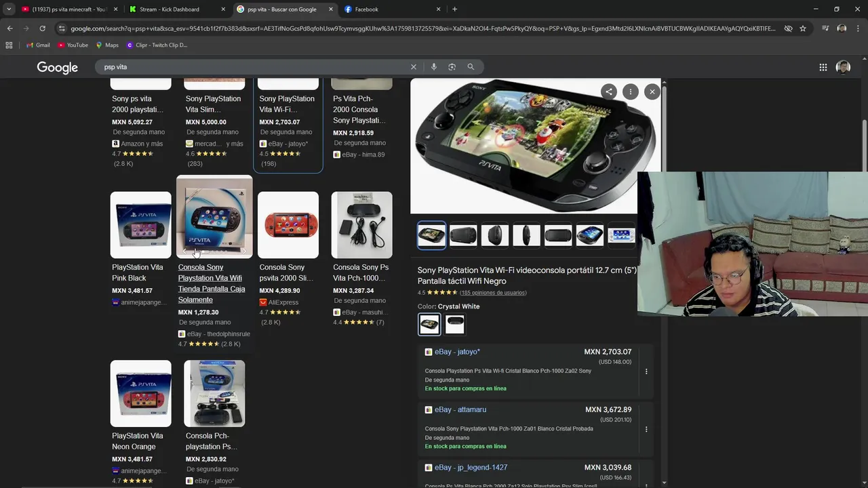Viewport: 868px width, 488px height.
Task: Open a new browser tab with plus
Action: 454,9
